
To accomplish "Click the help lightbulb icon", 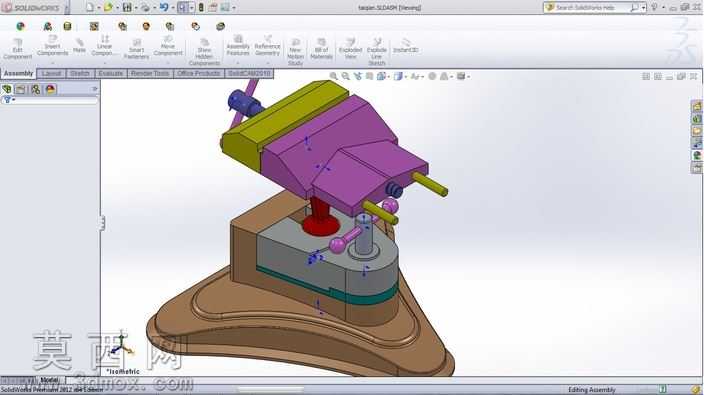I will [654, 7].
